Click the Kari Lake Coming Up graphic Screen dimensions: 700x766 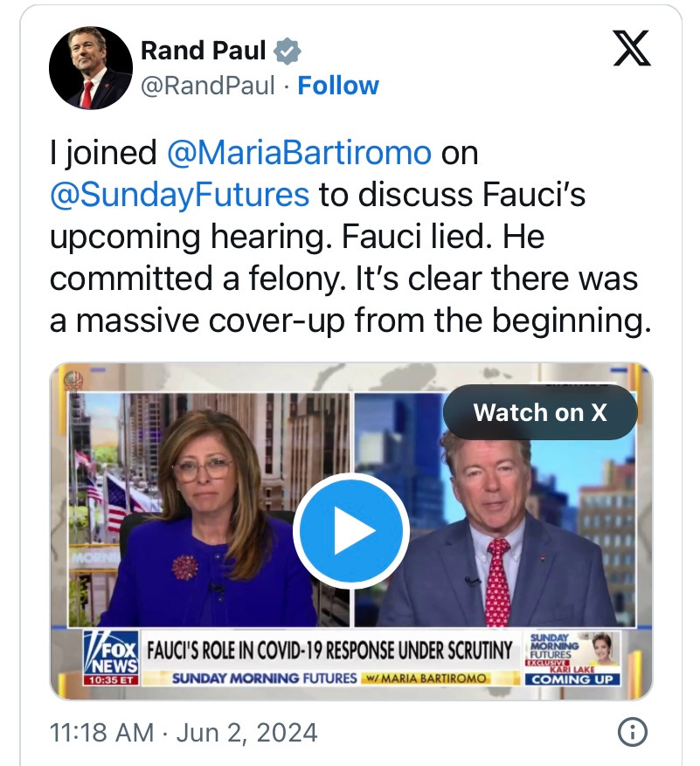pyautogui.click(x=572, y=659)
